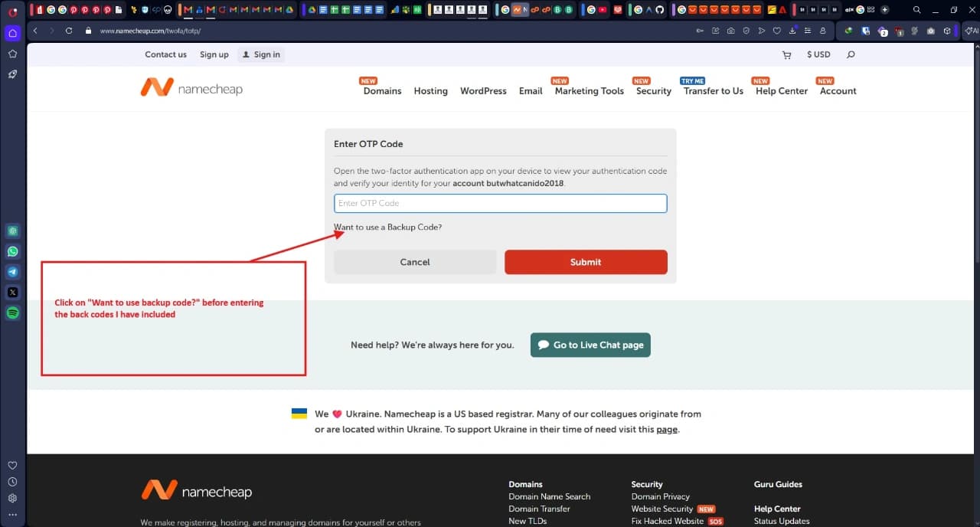Click the footer Status Updates link
Screen dimensions: 980x527
(782, 521)
